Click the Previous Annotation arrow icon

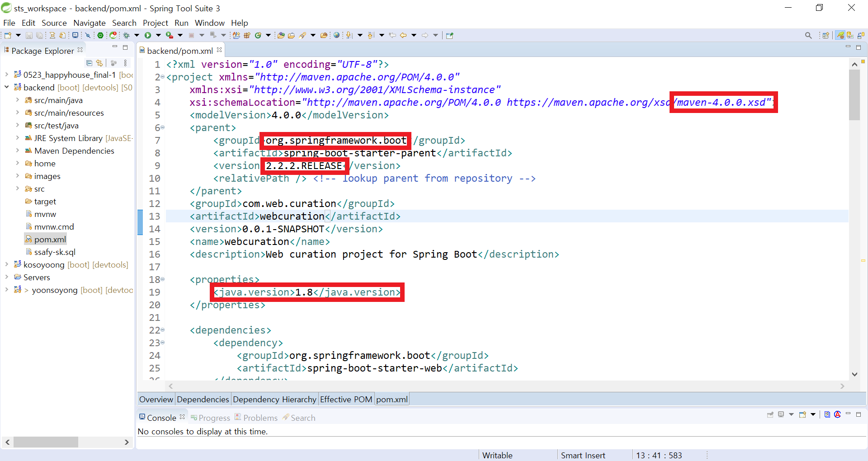(x=371, y=35)
